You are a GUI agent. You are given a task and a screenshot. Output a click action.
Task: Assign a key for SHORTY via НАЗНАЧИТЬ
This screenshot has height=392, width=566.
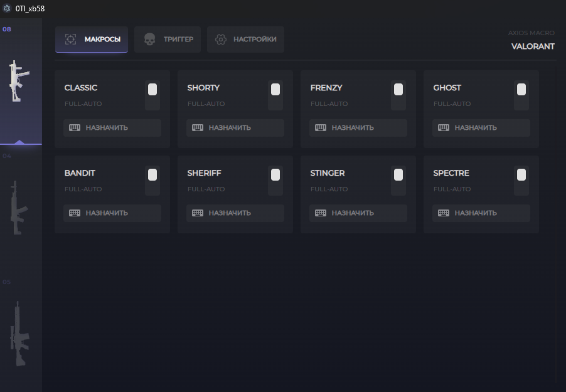[235, 128]
